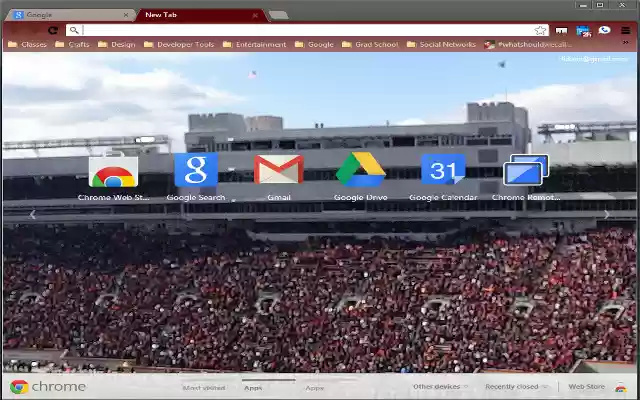Open the Entertainment bookmark folder
Viewport: 640px width, 400px height.
pos(254,44)
